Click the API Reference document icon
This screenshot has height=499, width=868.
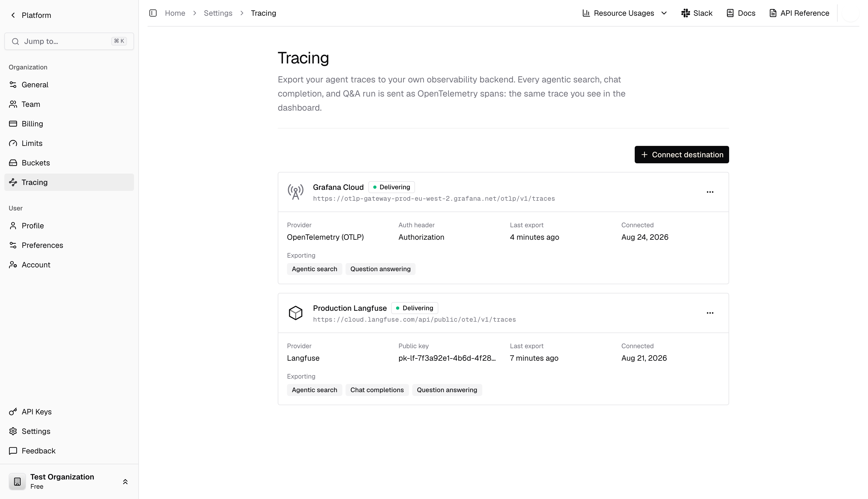pos(773,13)
